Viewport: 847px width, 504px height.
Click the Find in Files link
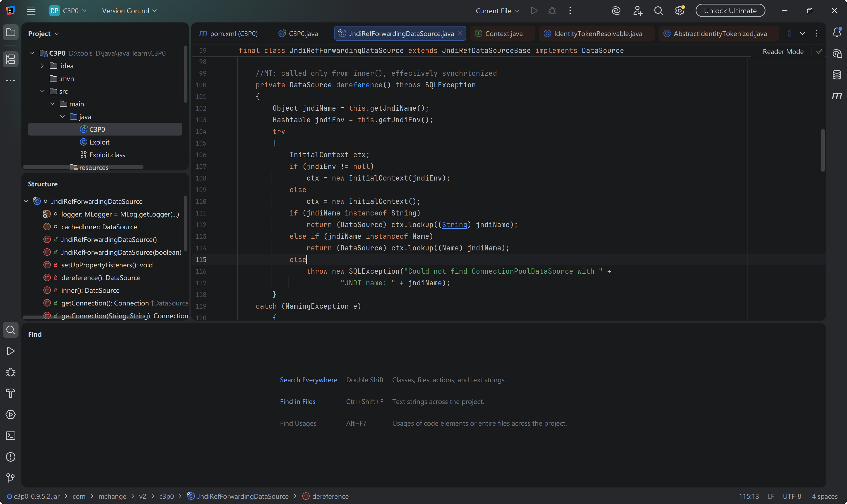[x=298, y=402]
